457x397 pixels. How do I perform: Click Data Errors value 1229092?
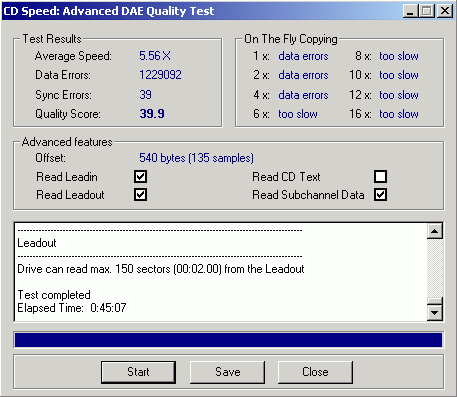point(160,75)
